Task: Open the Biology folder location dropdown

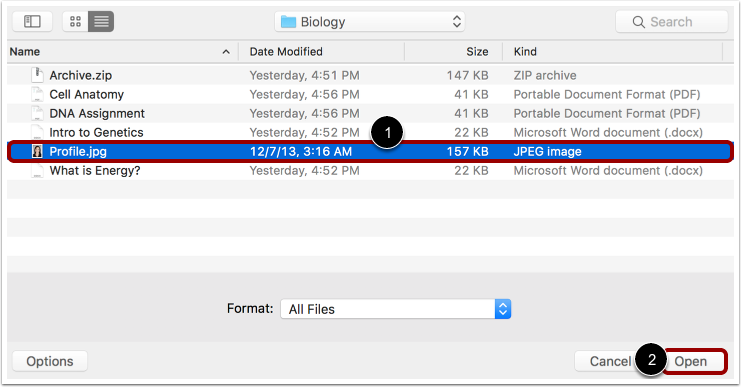Action: (x=370, y=22)
